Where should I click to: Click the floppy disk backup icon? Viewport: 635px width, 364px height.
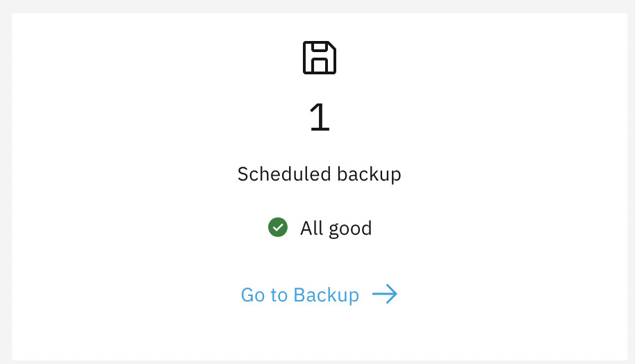(320, 58)
